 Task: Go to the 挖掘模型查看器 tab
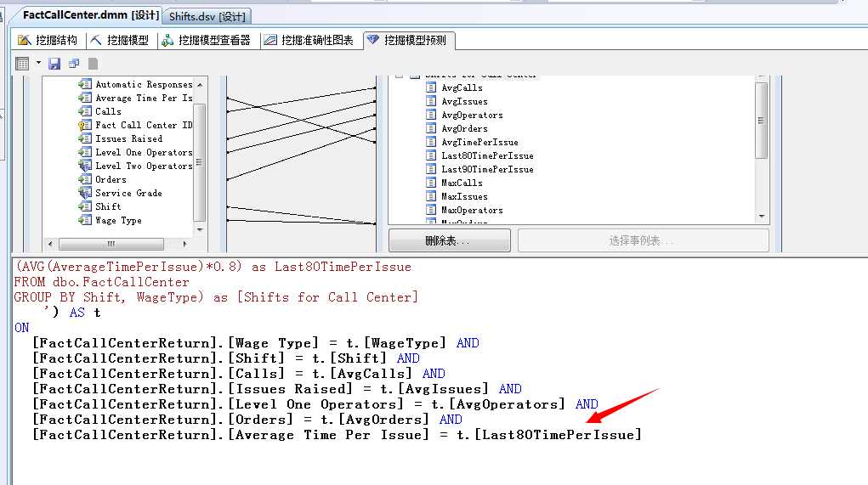pyautogui.click(x=207, y=40)
